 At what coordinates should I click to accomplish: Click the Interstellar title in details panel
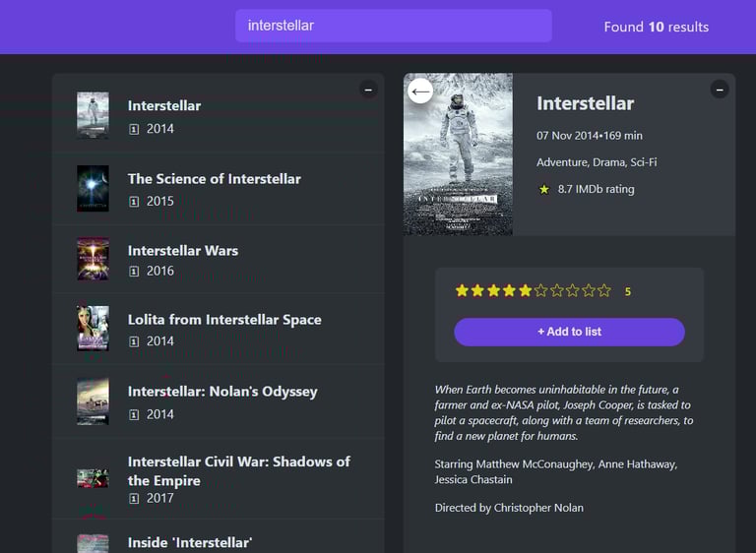[x=586, y=103]
